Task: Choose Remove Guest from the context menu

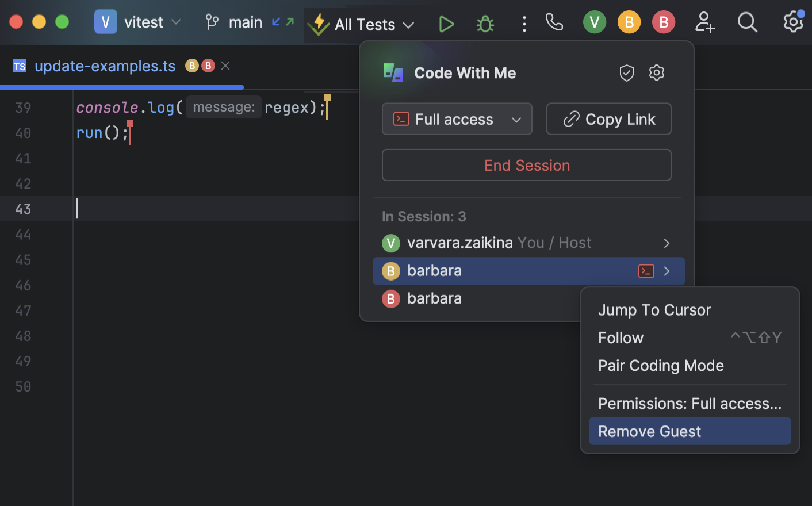Action: pos(649,431)
